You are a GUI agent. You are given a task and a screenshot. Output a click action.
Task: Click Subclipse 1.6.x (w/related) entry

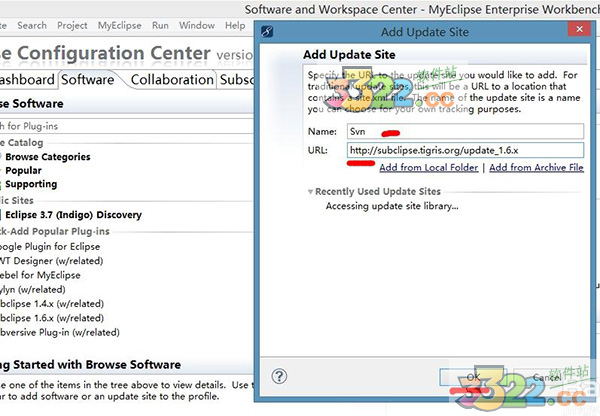click(52, 318)
